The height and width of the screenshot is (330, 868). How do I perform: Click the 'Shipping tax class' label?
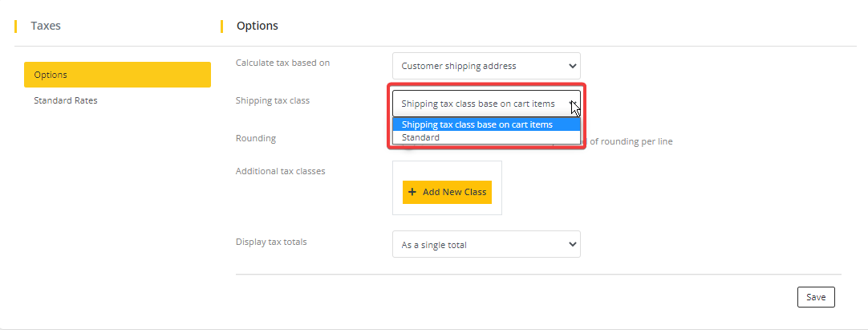click(x=272, y=100)
